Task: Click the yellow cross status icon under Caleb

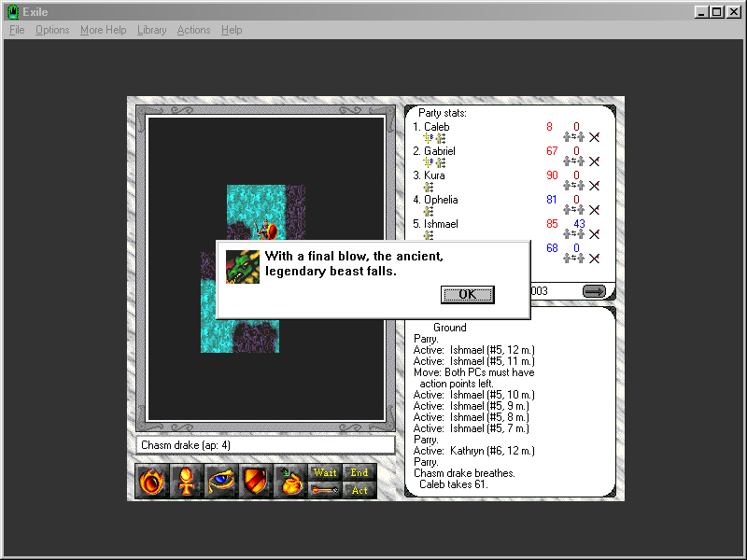Action: pyautogui.click(x=429, y=138)
